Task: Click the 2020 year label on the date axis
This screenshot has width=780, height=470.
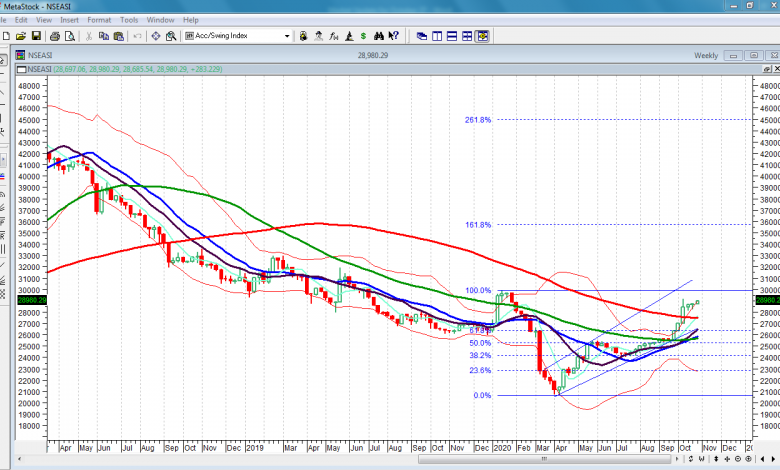Action: point(502,448)
